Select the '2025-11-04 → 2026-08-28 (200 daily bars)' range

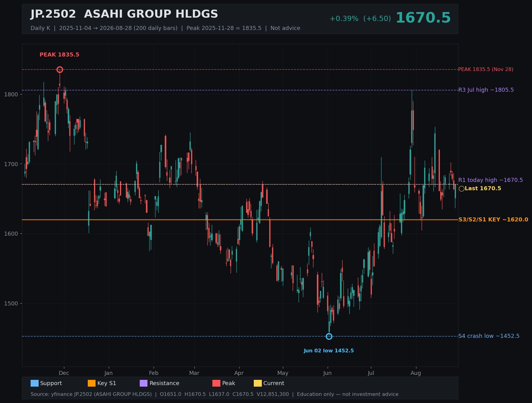coord(118,28)
